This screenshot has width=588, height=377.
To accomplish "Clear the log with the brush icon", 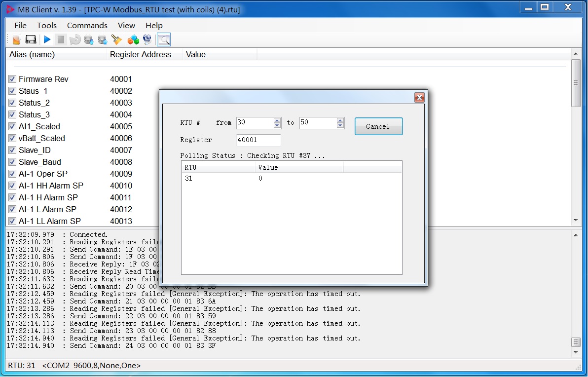I will pyautogui.click(x=116, y=39).
